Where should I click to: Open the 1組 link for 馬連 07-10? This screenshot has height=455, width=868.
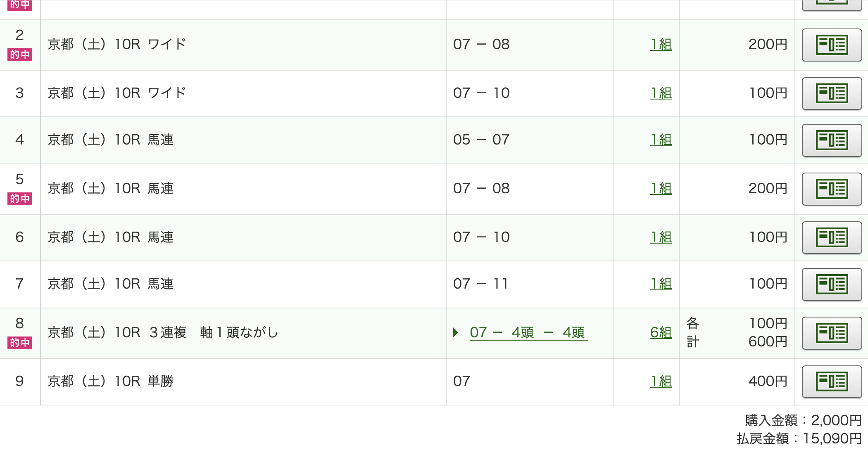pyautogui.click(x=661, y=237)
